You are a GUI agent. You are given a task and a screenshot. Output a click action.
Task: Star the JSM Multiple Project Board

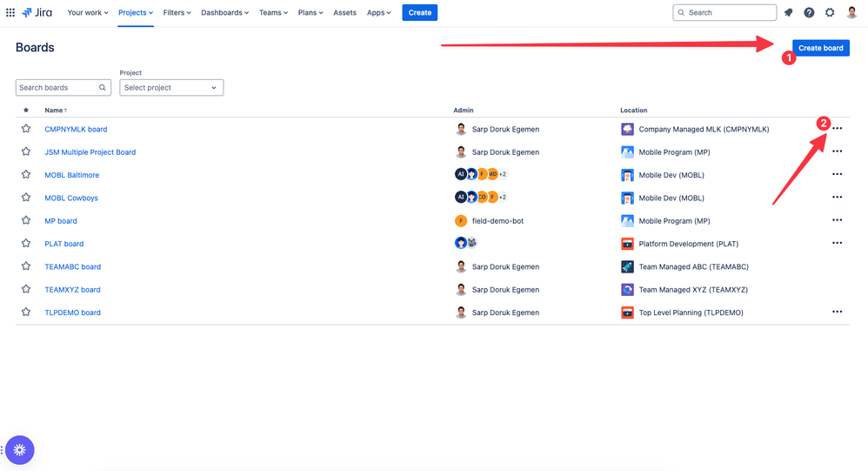click(x=26, y=151)
